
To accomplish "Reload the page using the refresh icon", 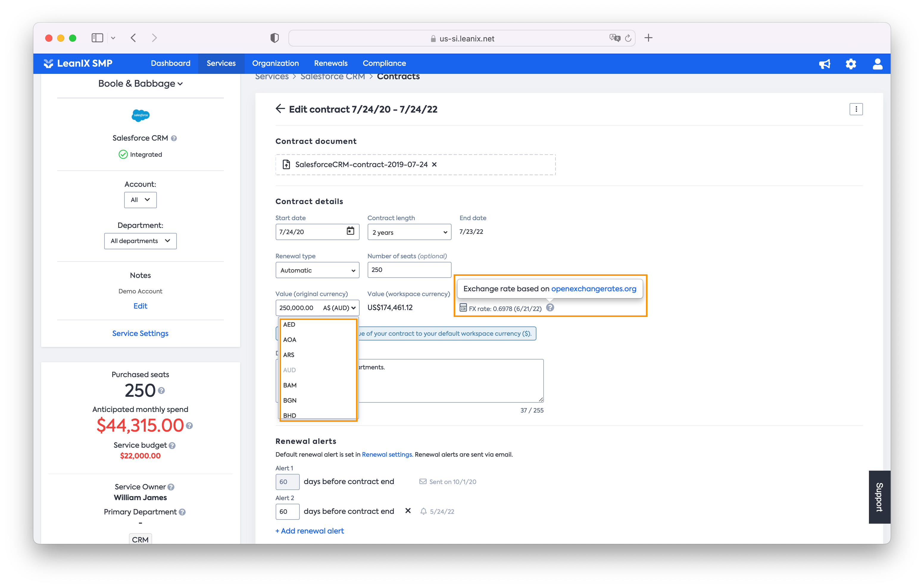I will coord(628,38).
